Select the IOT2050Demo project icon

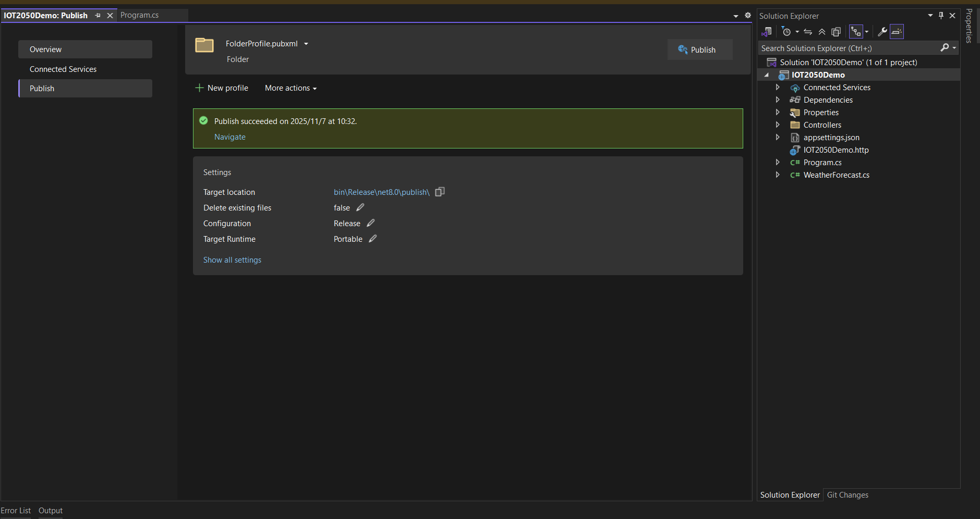[784, 75]
